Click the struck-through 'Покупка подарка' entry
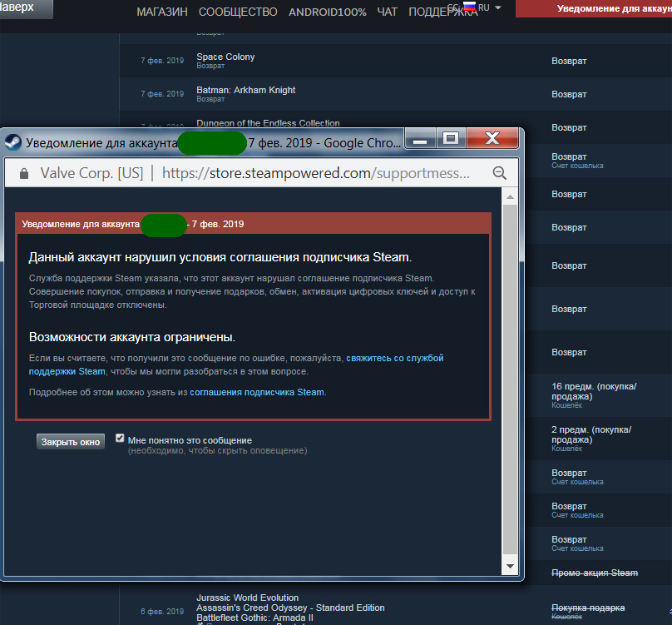Image resolution: width=672 pixels, height=625 pixels. click(x=587, y=608)
